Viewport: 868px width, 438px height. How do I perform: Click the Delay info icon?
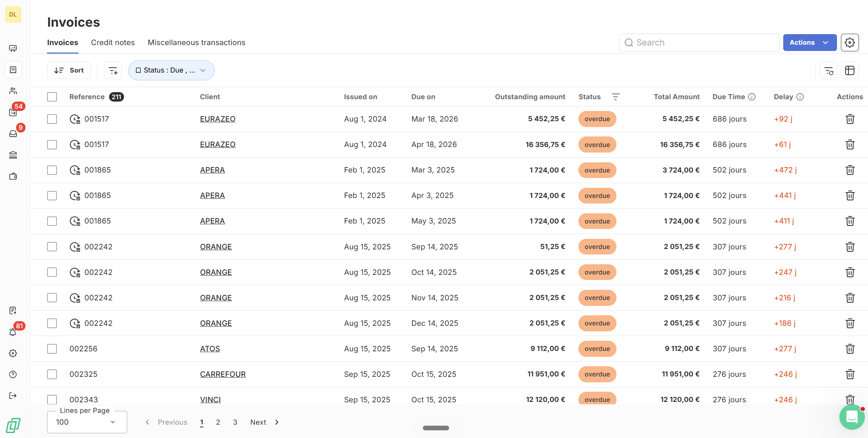[x=800, y=97]
